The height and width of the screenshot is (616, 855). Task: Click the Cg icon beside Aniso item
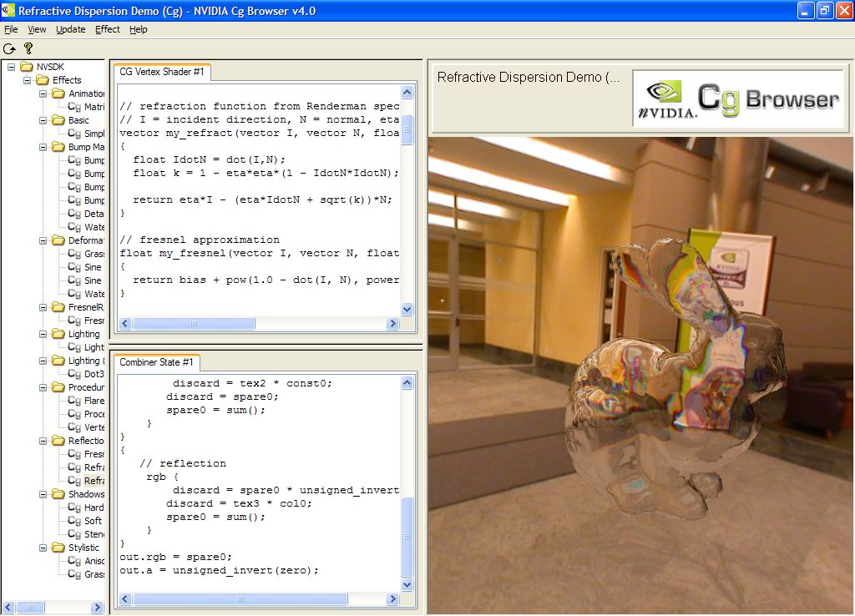pyautogui.click(x=74, y=562)
